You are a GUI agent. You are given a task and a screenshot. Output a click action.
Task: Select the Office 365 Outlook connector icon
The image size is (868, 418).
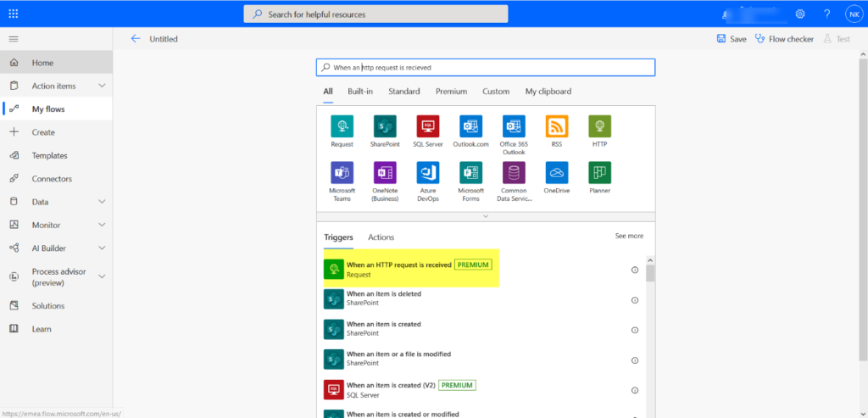pyautogui.click(x=514, y=126)
